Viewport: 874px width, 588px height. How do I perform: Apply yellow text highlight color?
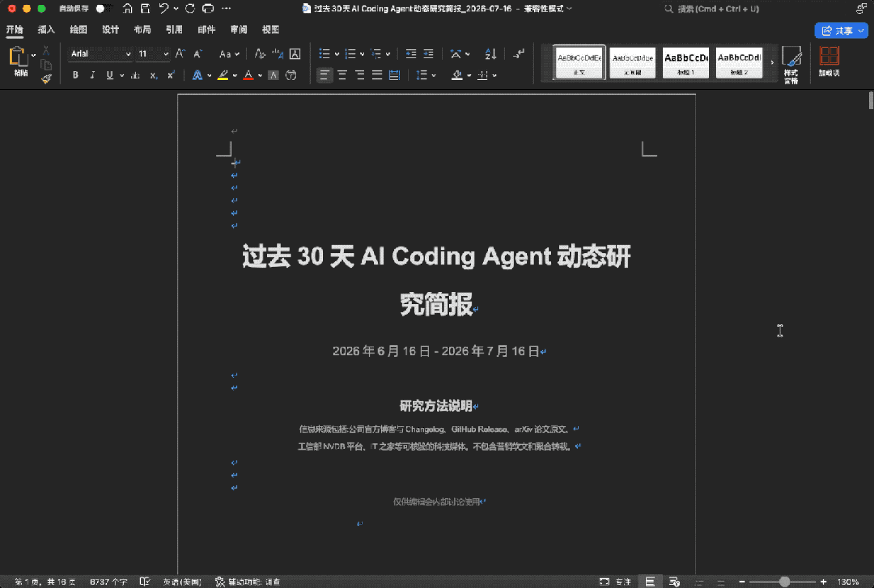(223, 75)
